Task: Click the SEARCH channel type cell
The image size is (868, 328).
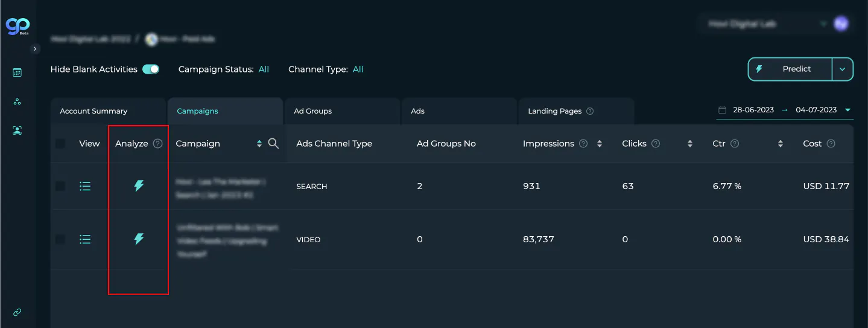Action: 312,187
